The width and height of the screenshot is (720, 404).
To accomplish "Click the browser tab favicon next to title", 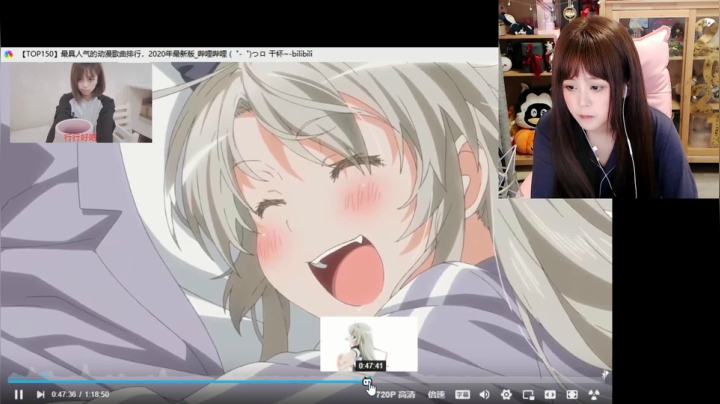I will click(x=9, y=54).
